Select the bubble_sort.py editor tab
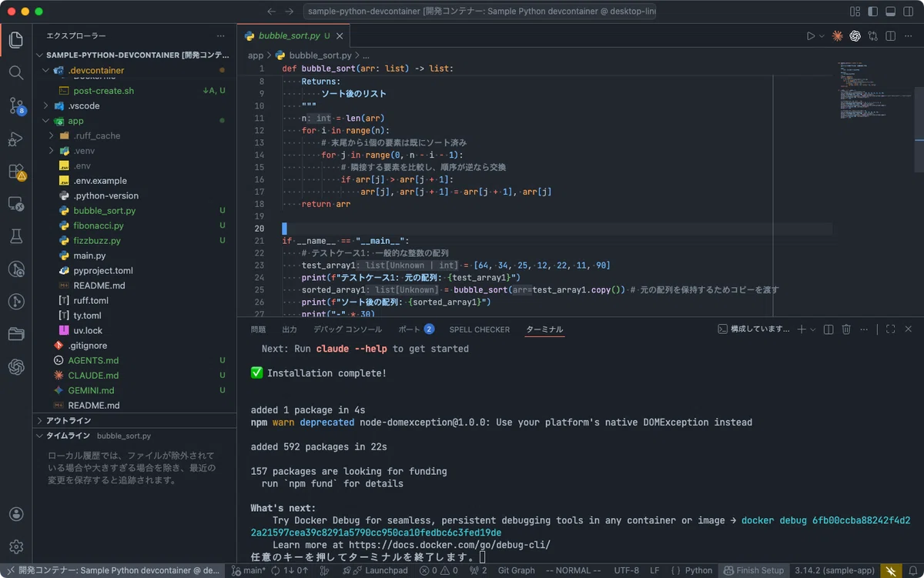The width and height of the screenshot is (924, 578). 293,36
